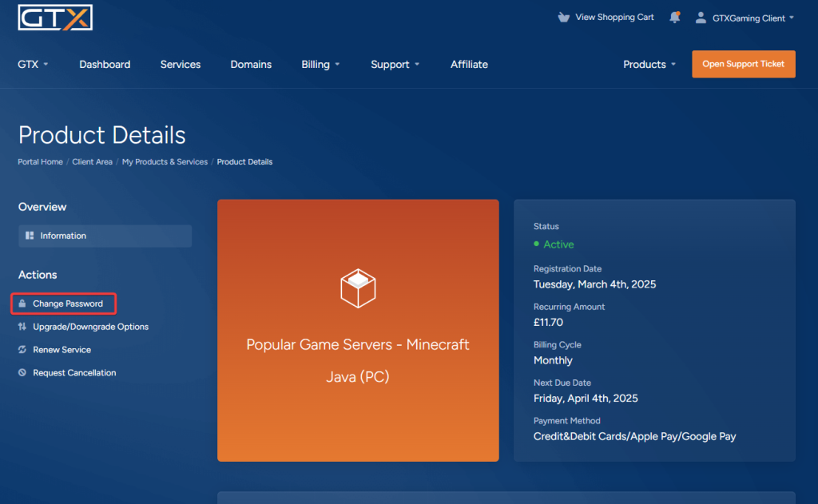Click the £11.70 recurring amount
The height and width of the screenshot is (504, 818).
click(x=548, y=323)
